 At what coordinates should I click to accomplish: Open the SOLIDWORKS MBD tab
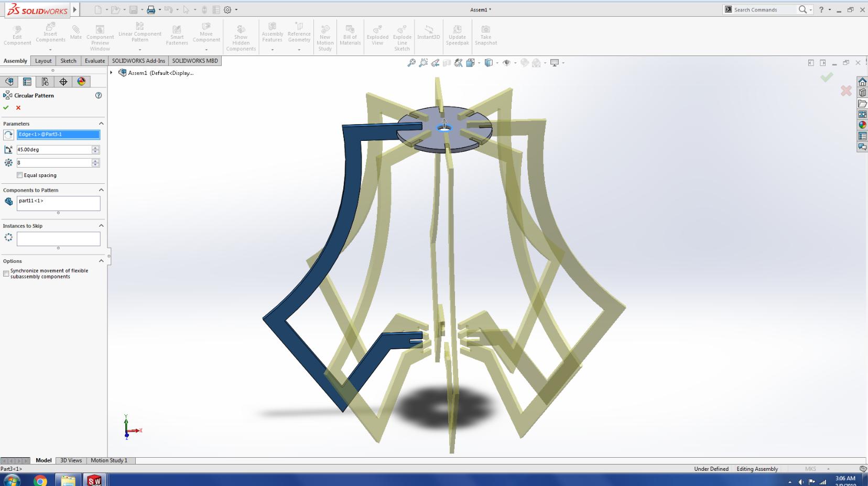click(195, 61)
